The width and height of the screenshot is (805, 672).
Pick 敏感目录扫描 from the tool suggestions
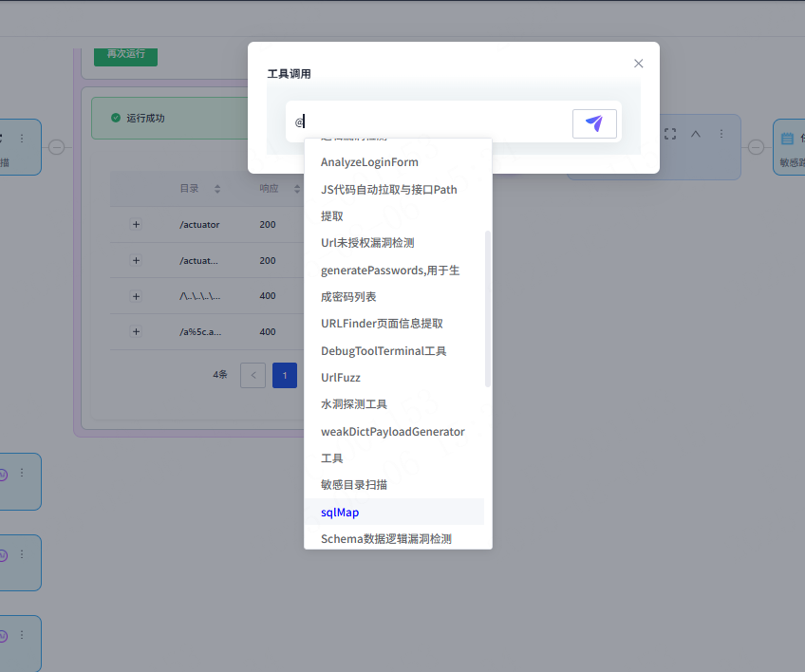pos(354,485)
